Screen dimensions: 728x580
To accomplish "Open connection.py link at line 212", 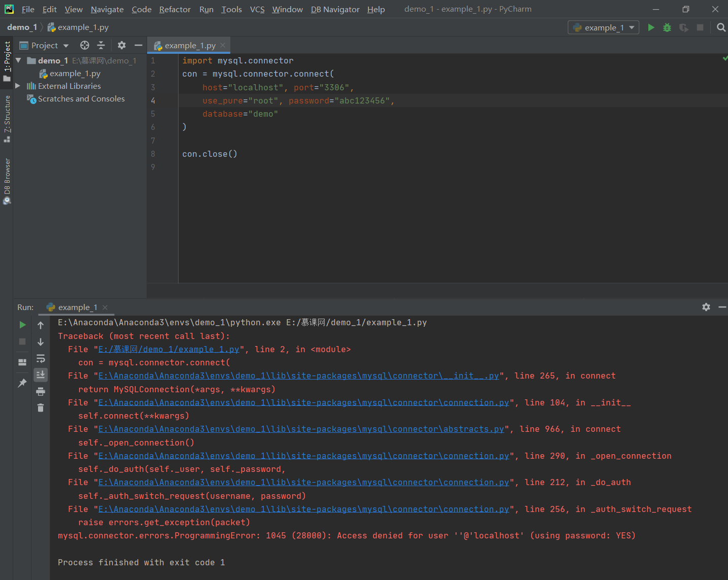I will click(304, 482).
